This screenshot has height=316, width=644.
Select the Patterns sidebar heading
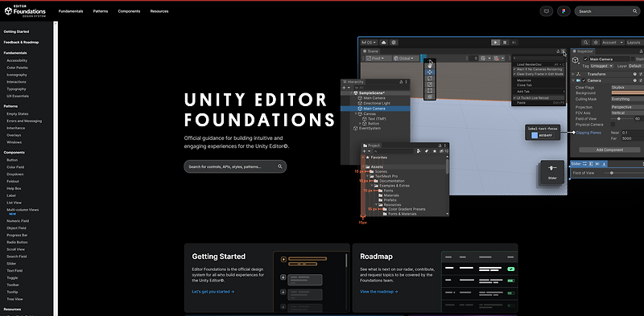(10, 106)
